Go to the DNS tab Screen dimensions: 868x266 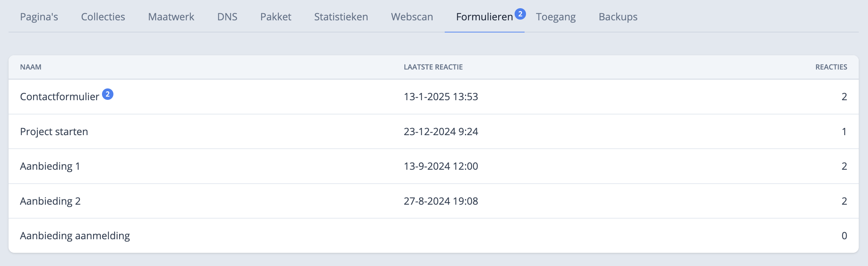pos(227,16)
